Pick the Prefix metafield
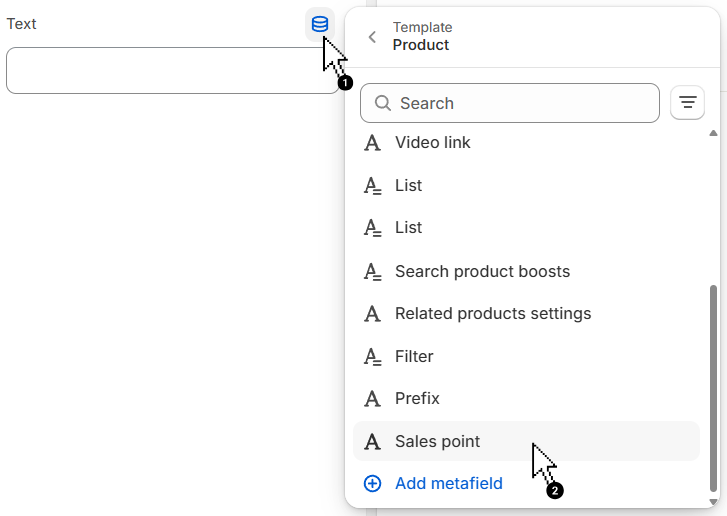This screenshot has width=727, height=516. 417,399
